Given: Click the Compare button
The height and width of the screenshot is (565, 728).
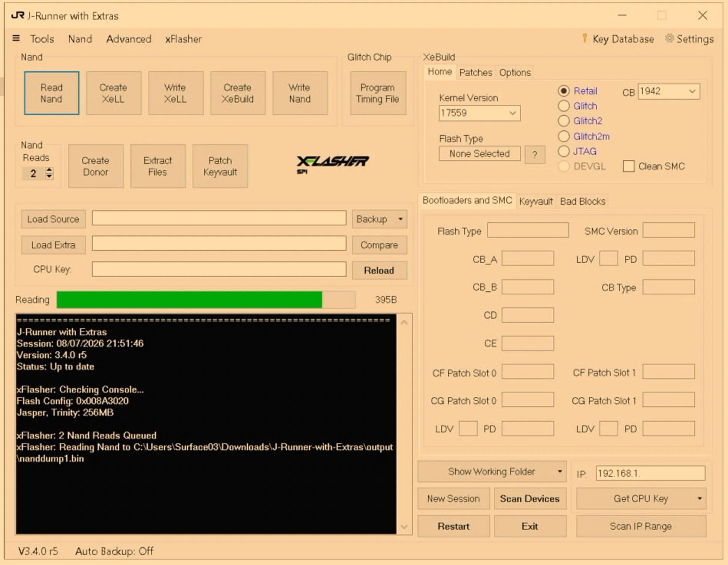Looking at the screenshot, I should (379, 245).
